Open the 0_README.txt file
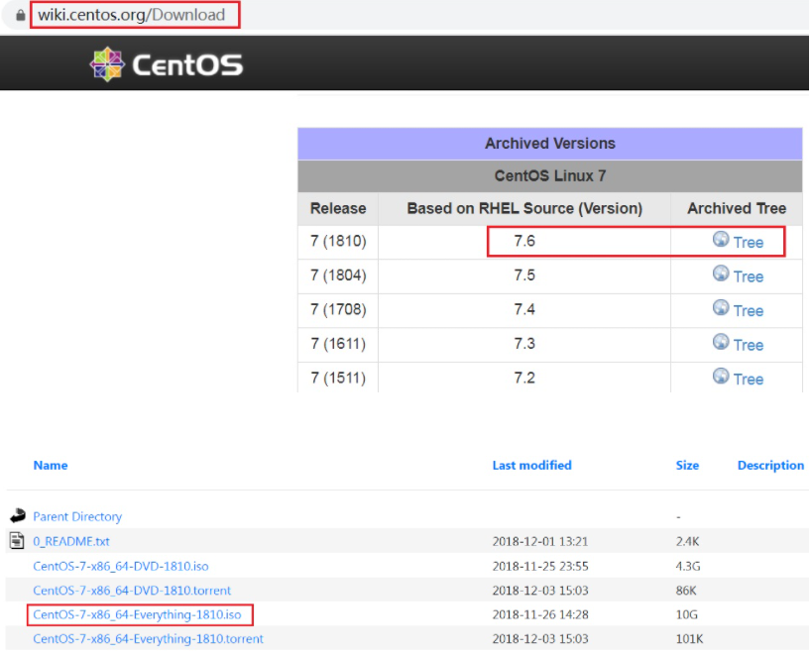This screenshot has width=812, height=656. tap(71, 541)
